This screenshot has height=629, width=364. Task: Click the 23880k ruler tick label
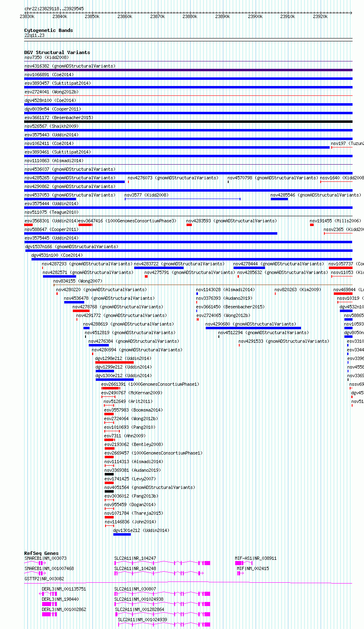pos(190,16)
